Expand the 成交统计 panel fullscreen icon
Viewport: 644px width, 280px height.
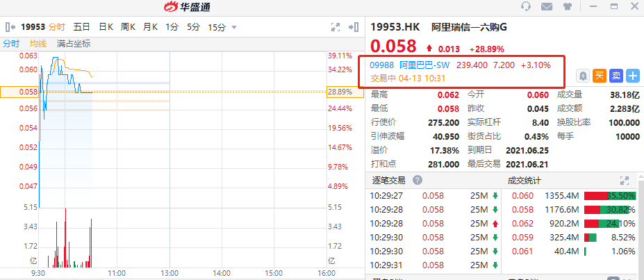625,180
